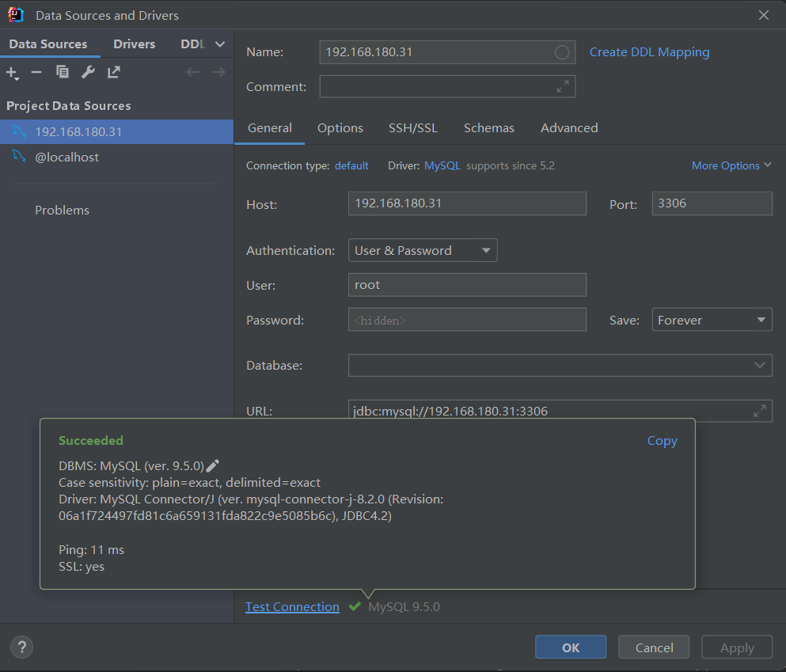Open the Authentication dropdown
This screenshot has height=672, width=786.
423,251
